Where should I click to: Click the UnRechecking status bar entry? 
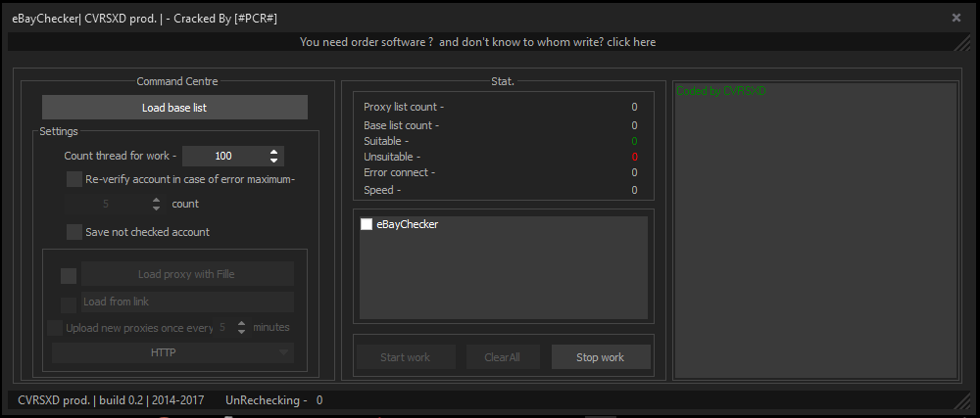click(x=273, y=400)
